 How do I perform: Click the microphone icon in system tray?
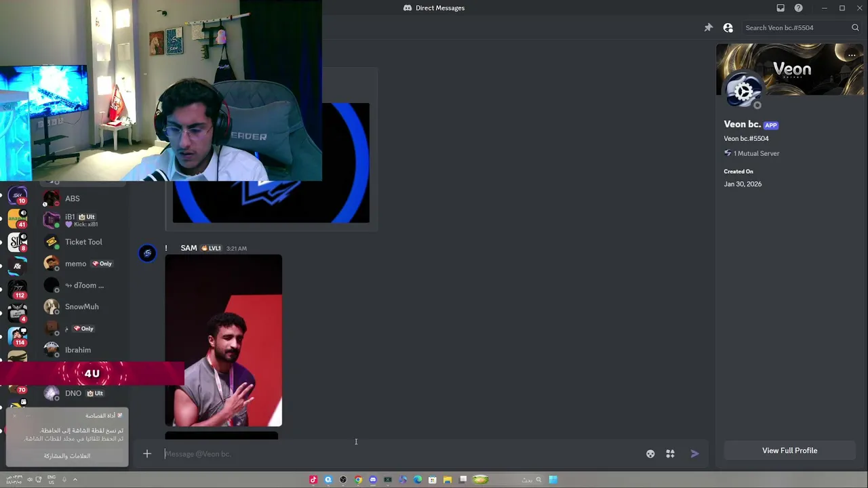click(x=64, y=480)
